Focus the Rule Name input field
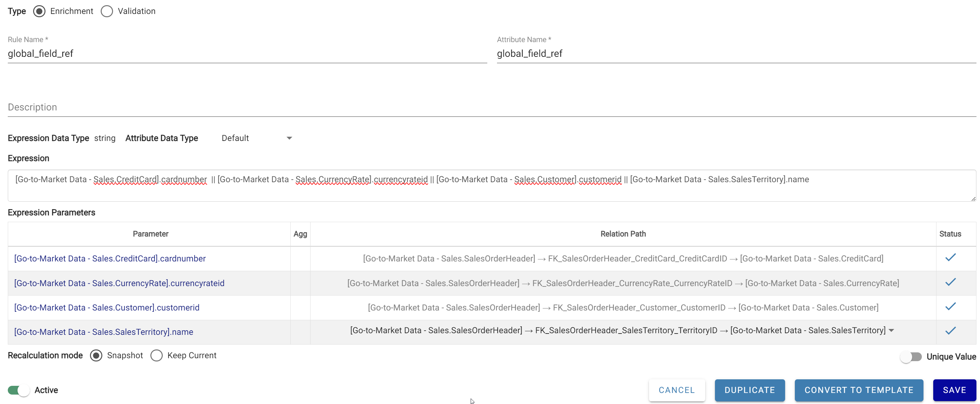The height and width of the screenshot is (404, 980). [247, 54]
